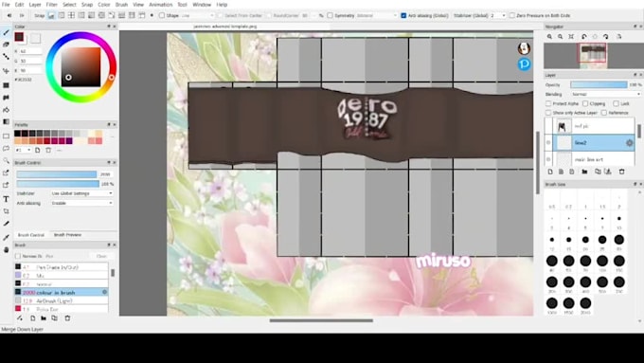Enable the crisscross snap icon
644x363 pixels.
coord(71,15)
